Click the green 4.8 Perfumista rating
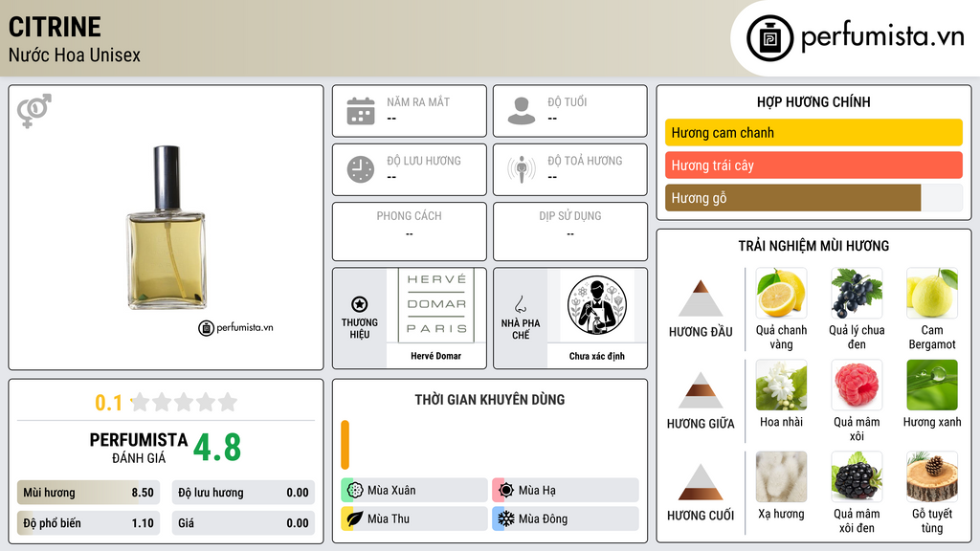Image resolution: width=980 pixels, height=551 pixels. coord(217,448)
